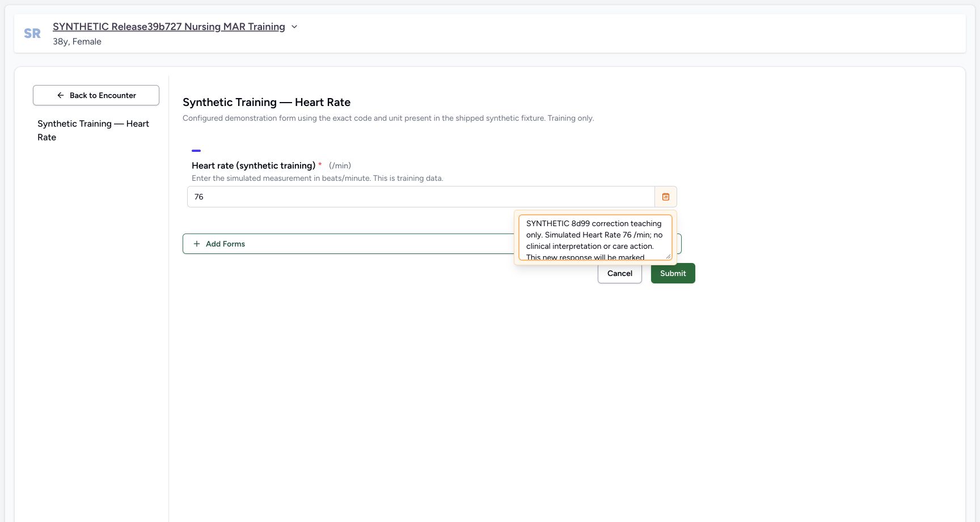Click the SR patient avatar icon
This screenshot has width=980, height=522.
tap(32, 33)
